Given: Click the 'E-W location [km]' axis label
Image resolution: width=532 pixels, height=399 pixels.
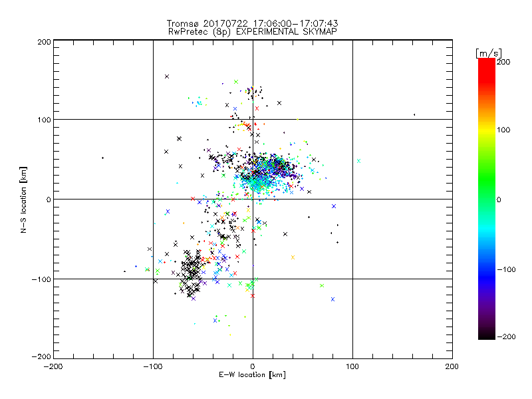Looking at the screenshot, I should tap(252, 375).
